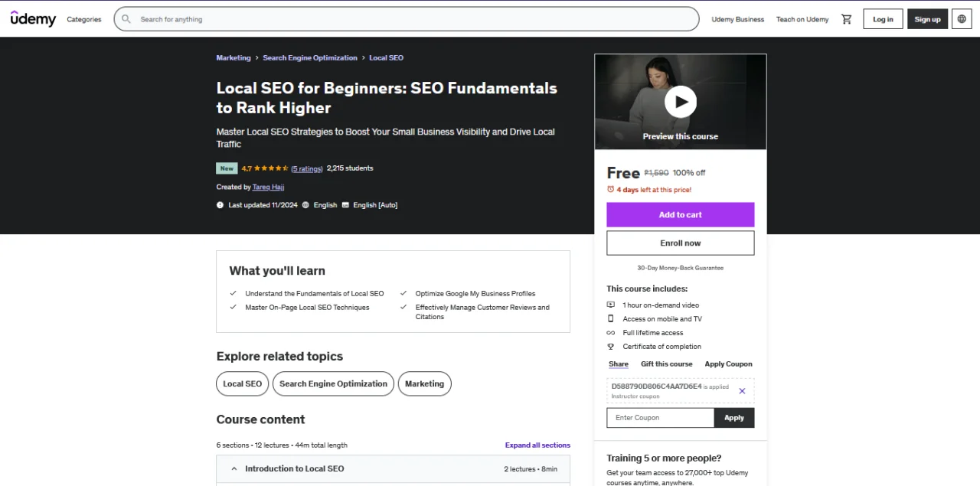Viewport: 980px width, 486px height.
Task: Click the Certificate of completion item
Action: point(661,347)
